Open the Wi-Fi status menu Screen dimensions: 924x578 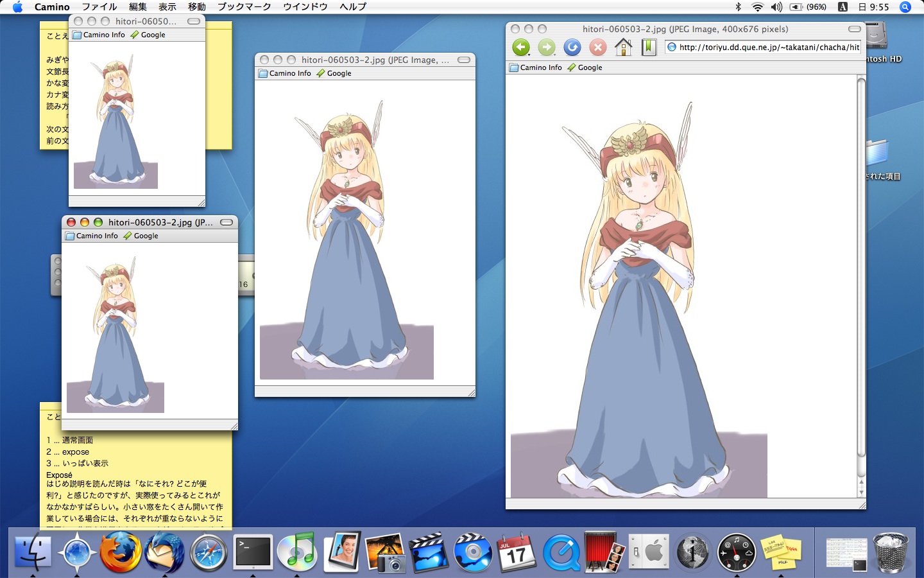[x=757, y=7]
